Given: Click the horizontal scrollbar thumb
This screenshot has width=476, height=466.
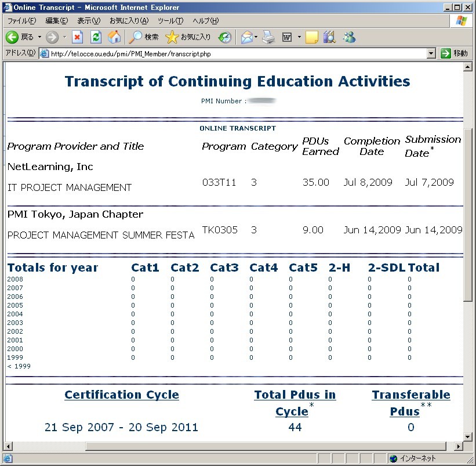Looking at the screenshot, I should pyautogui.click(x=266, y=446).
